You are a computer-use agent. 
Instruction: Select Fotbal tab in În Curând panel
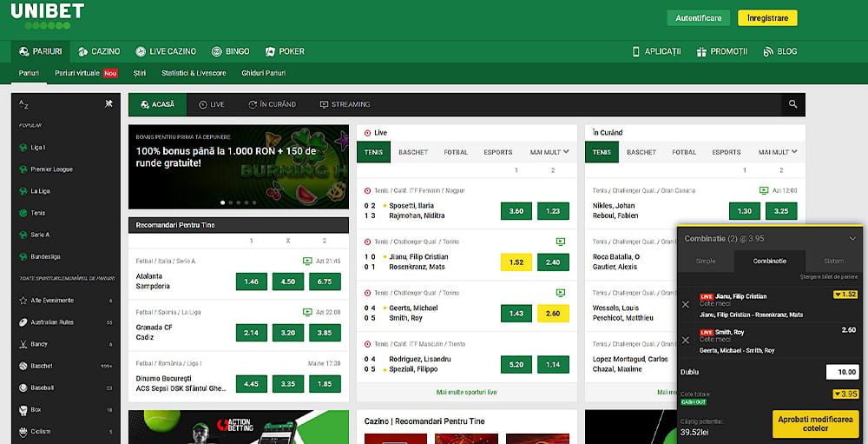(684, 152)
